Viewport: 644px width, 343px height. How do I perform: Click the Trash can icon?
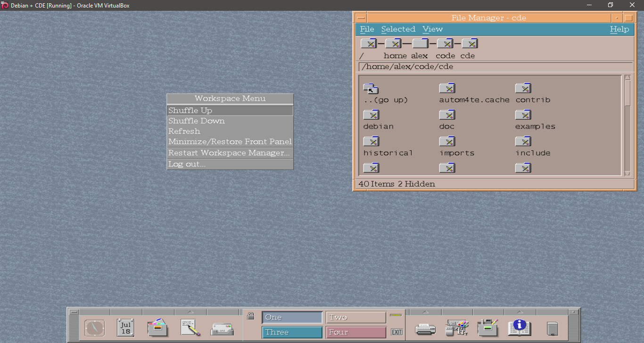[552, 328]
